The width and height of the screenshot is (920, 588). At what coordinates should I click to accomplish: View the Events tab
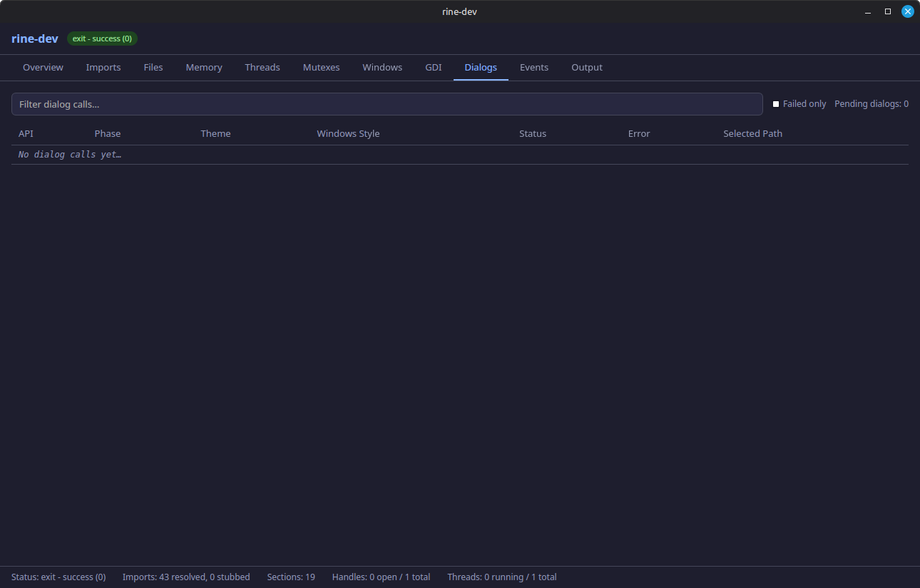(x=534, y=67)
